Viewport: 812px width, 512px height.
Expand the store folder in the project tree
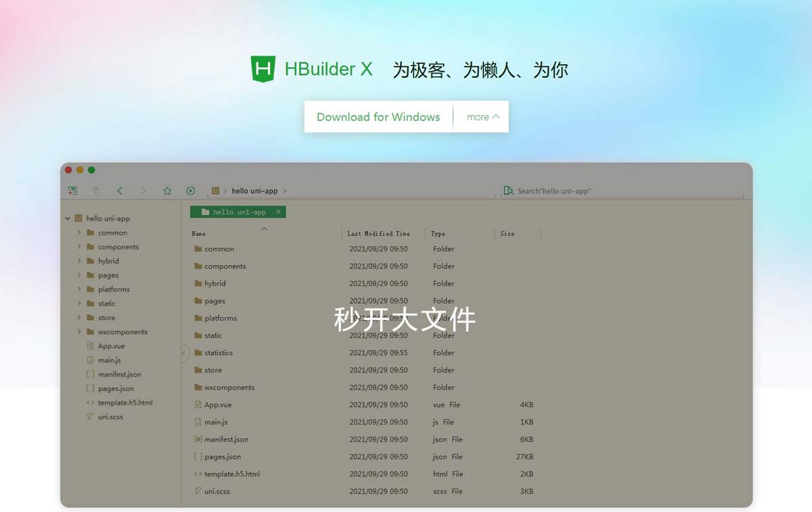79,318
